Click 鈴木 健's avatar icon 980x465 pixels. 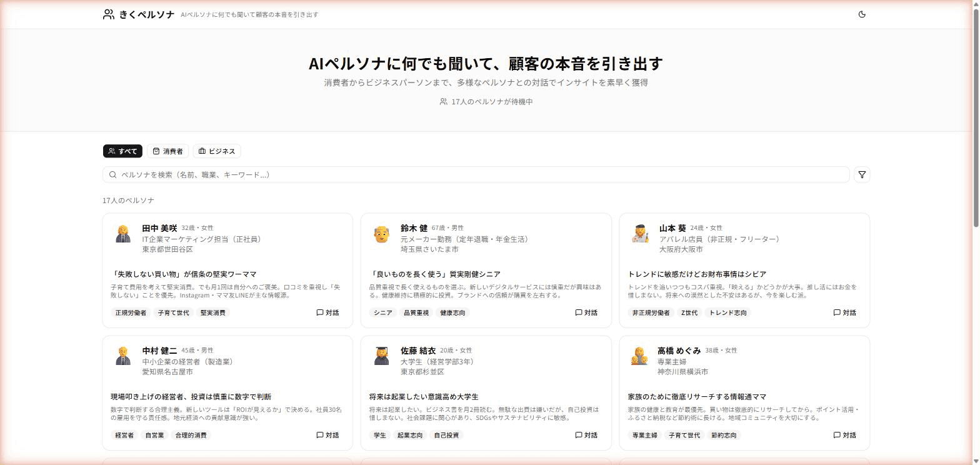point(382,234)
